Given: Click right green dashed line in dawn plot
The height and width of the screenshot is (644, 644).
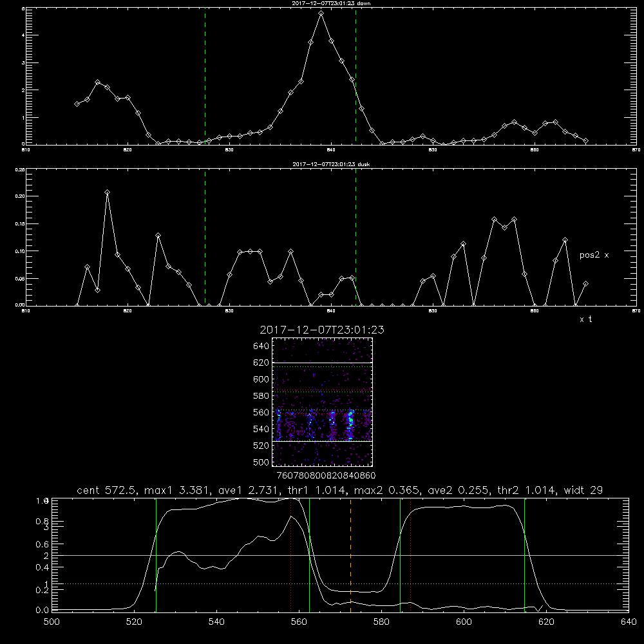Looking at the screenshot, I should [355, 76].
